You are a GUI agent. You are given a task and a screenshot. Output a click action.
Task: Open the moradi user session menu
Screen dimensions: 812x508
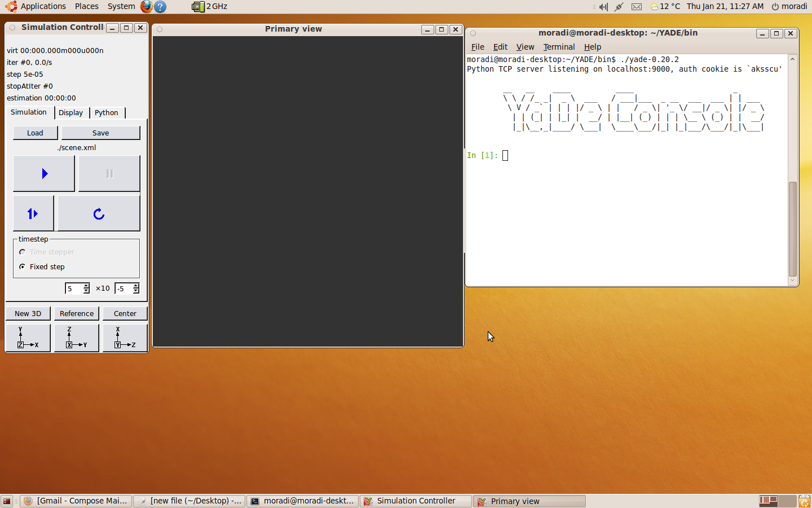pyautogui.click(x=789, y=7)
